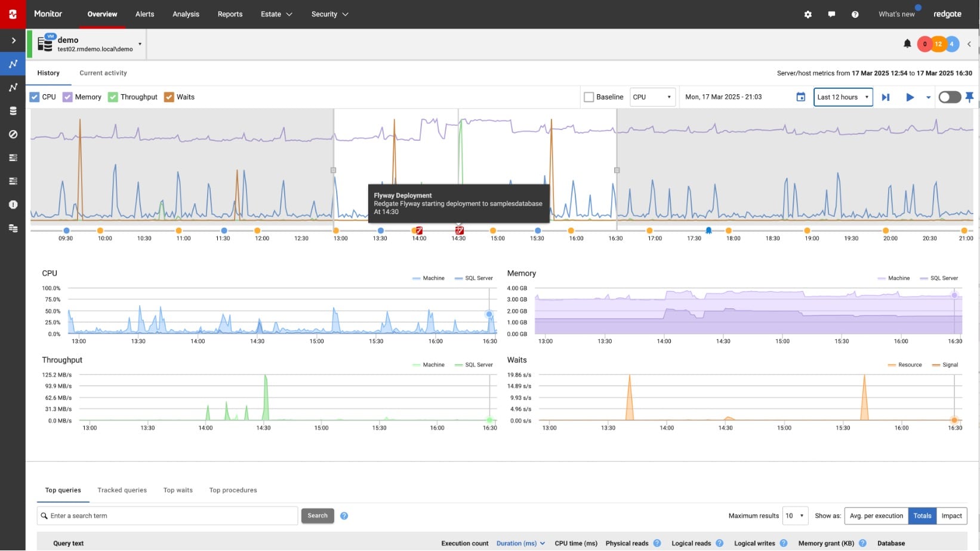The image size is (980, 551).
Task: Click the blue pin marker near 17:30
Action: point(708,230)
